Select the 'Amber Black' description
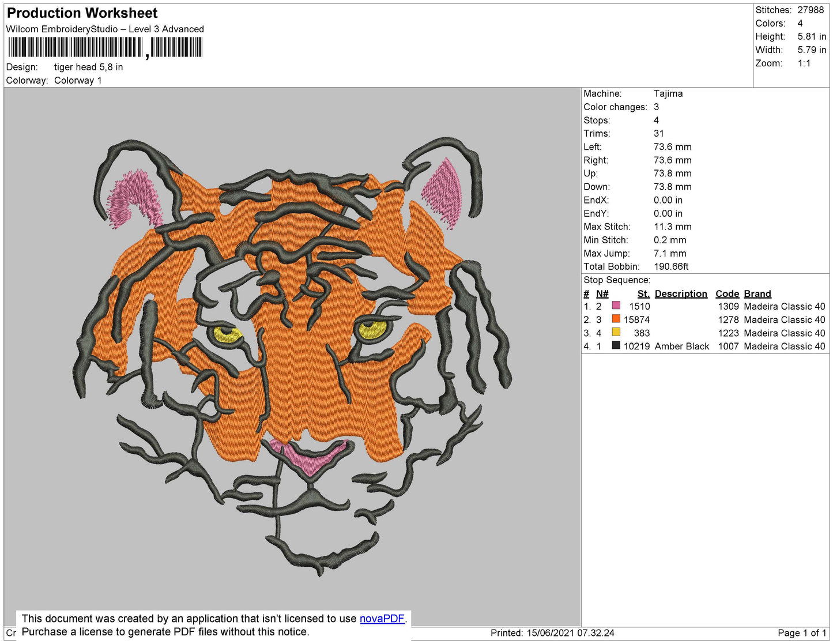This screenshot has width=833, height=644. [x=682, y=346]
